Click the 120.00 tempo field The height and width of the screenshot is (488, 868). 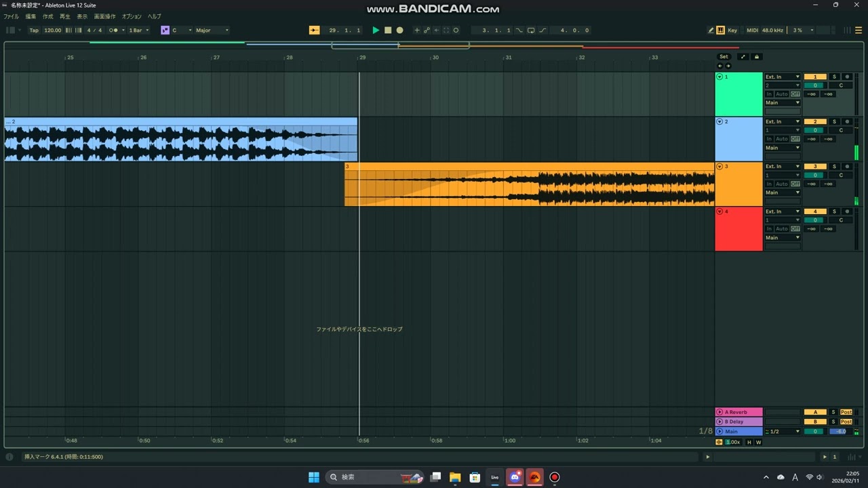52,30
